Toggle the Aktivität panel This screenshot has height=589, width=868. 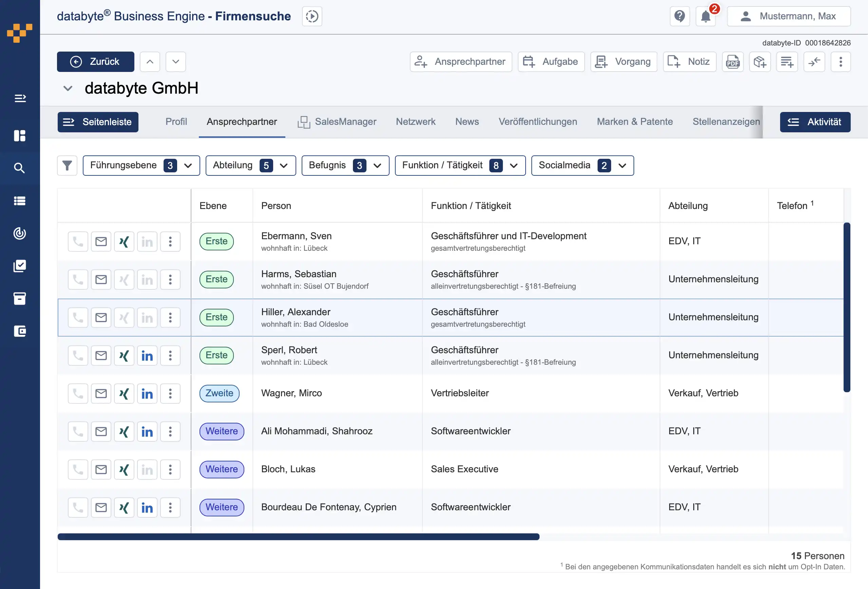click(815, 122)
